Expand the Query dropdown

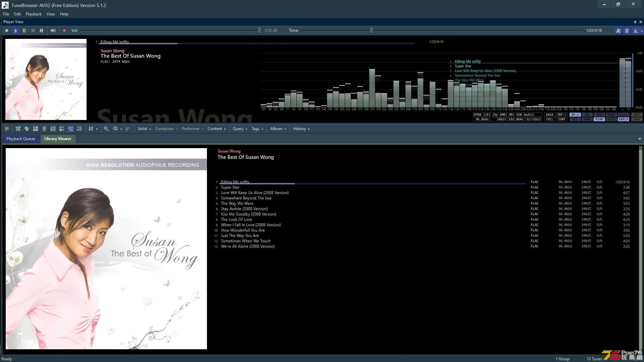coord(240,129)
